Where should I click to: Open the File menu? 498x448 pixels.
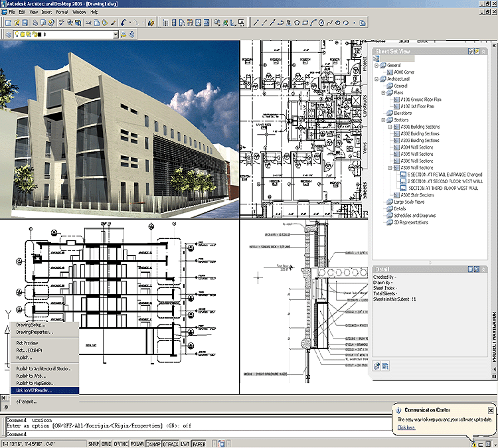click(x=11, y=12)
